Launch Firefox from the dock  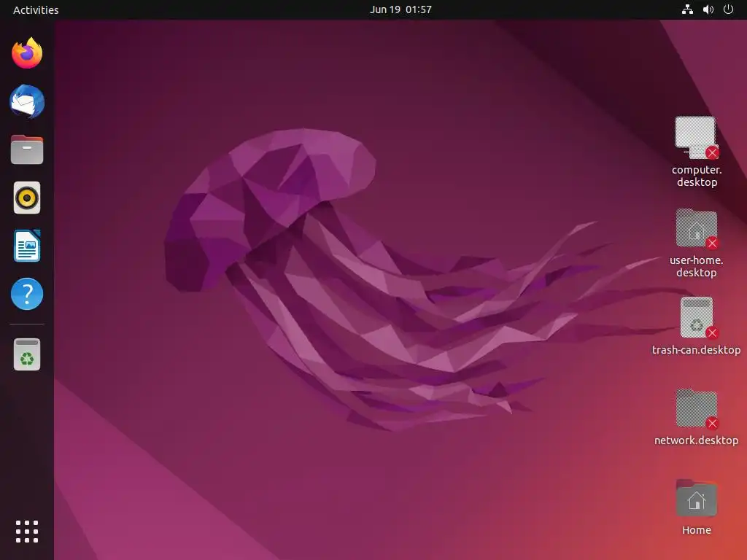(27, 53)
